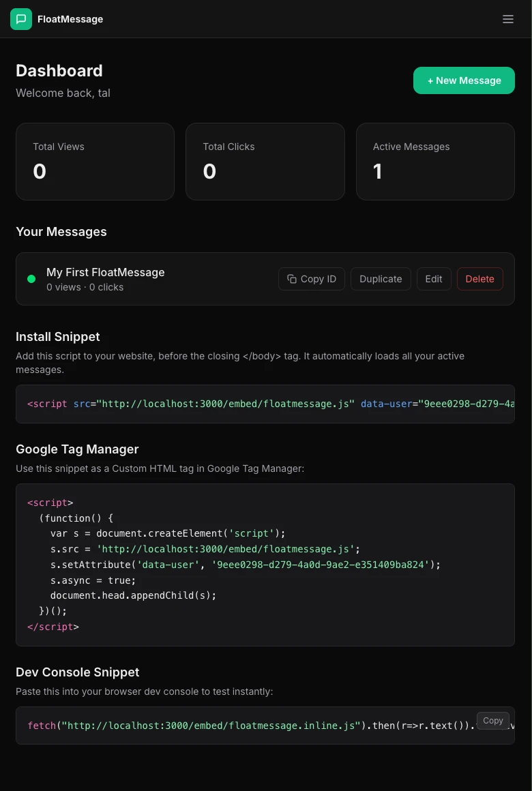Click the speech bubble icon in the header
Screen dimensions: 532x791
point(21,19)
